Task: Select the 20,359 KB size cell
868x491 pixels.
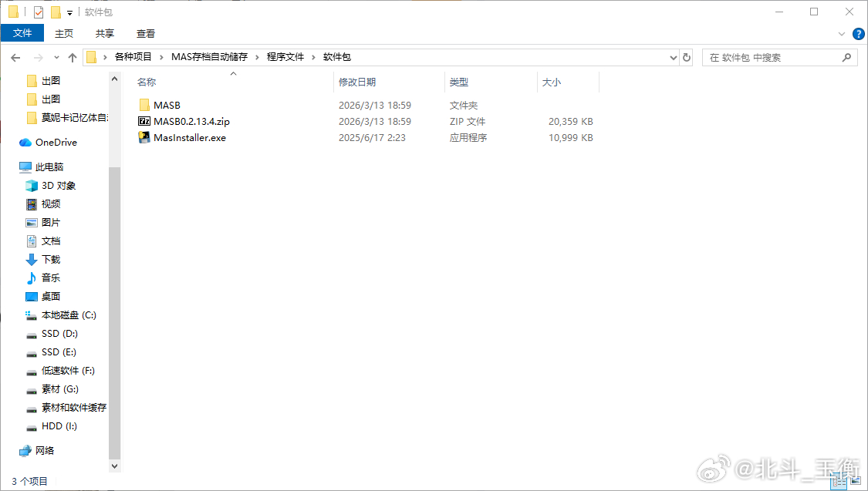Action: 570,121
